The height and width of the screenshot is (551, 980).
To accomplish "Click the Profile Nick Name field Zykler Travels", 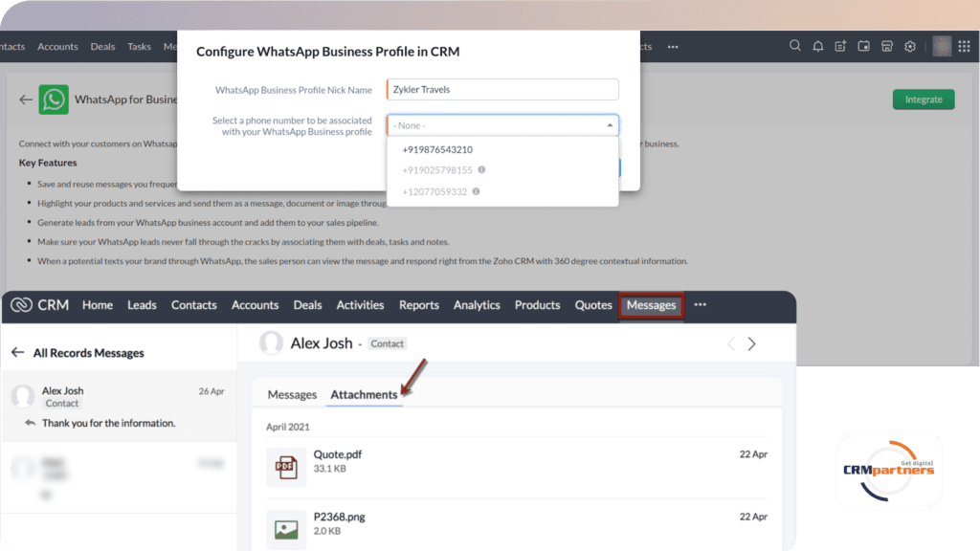I will (502, 89).
